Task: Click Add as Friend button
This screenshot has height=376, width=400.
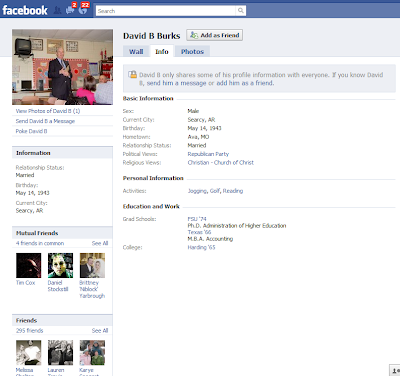Action: (214, 35)
